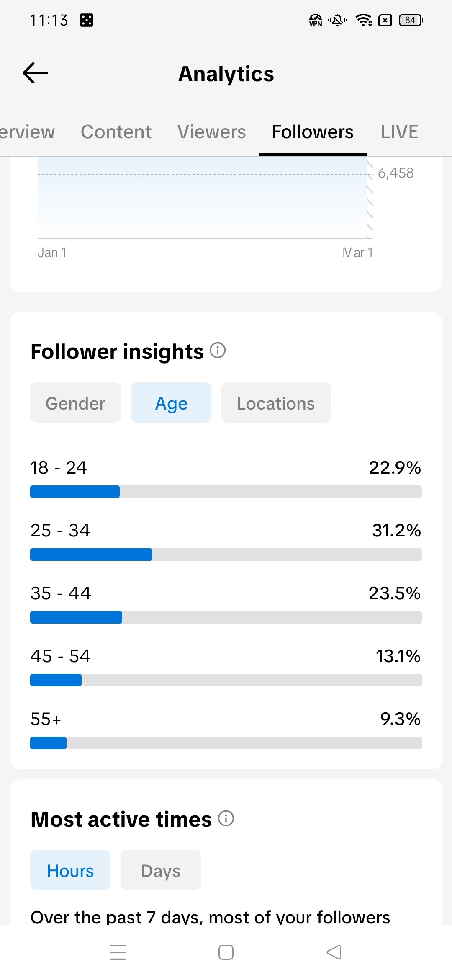Switch insights to Locations
This screenshot has height=980, width=452.
[276, 403]
